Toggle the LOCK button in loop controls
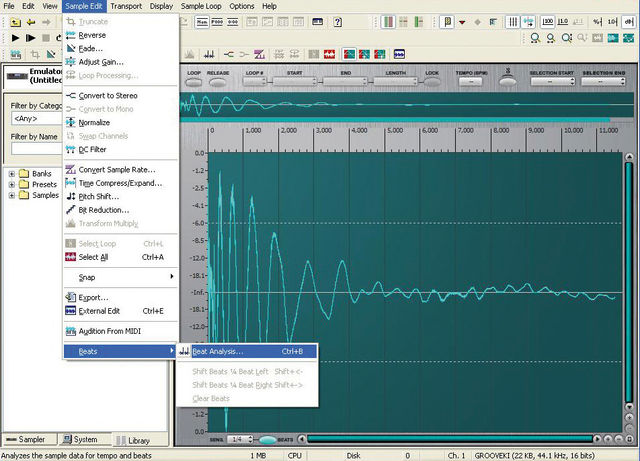 pyautogui.click(x=432, y=82)
